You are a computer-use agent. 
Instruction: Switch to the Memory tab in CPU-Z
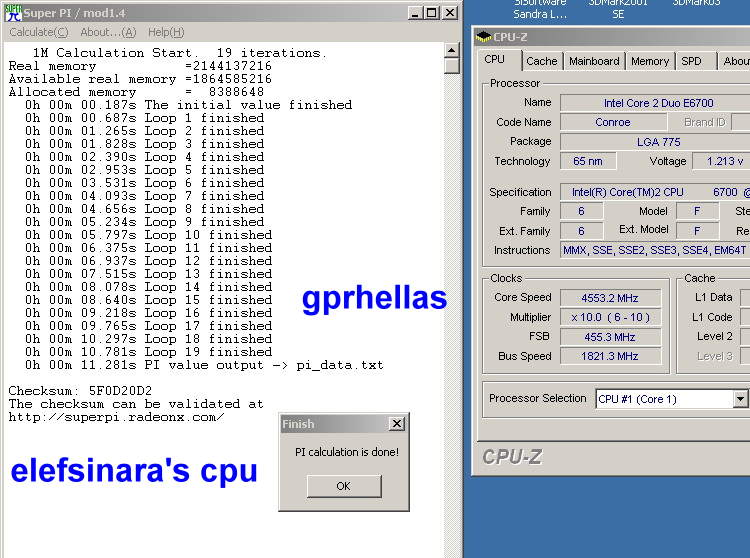(650, 61)
